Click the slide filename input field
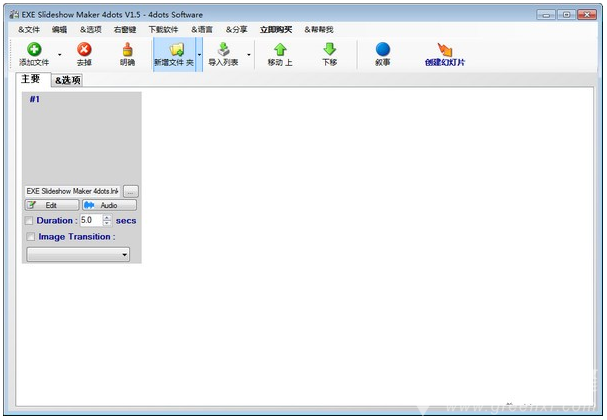This screenshot has height=420, width=607. (72, 191)
